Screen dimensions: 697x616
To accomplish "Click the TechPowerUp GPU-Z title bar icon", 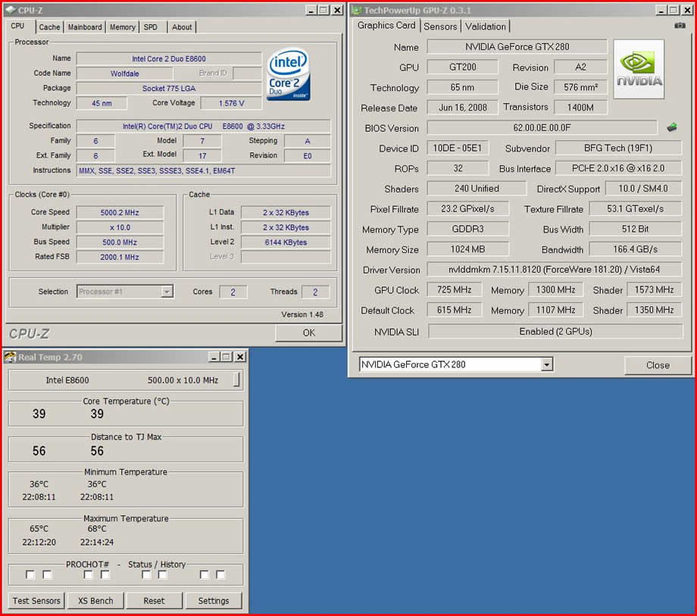I will pos(357,10).
